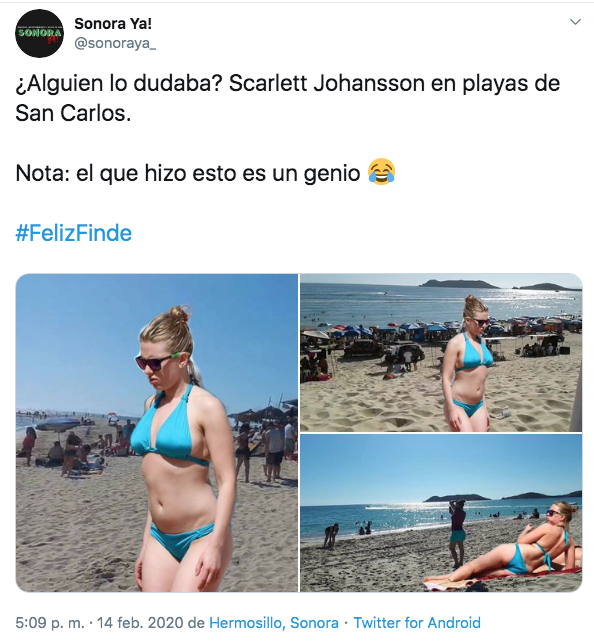Image resolution: width=594 pixels, height=642 pixels.
Task: Click the 14 feb. 2020 date
Action: tap(140, 623)
